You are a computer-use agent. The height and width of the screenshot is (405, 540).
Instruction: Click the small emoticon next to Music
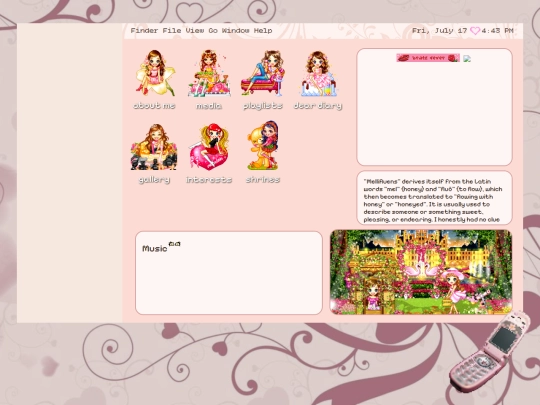[174, 244]
